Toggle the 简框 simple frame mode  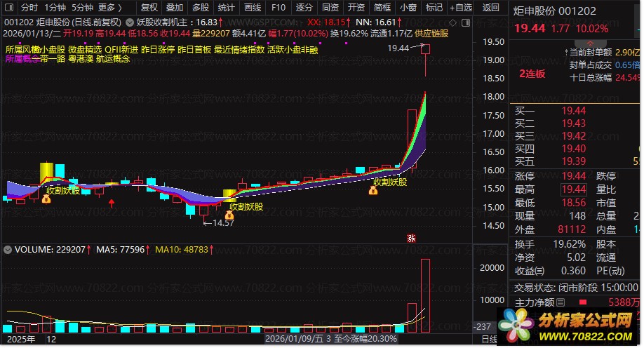coord(382,8)
